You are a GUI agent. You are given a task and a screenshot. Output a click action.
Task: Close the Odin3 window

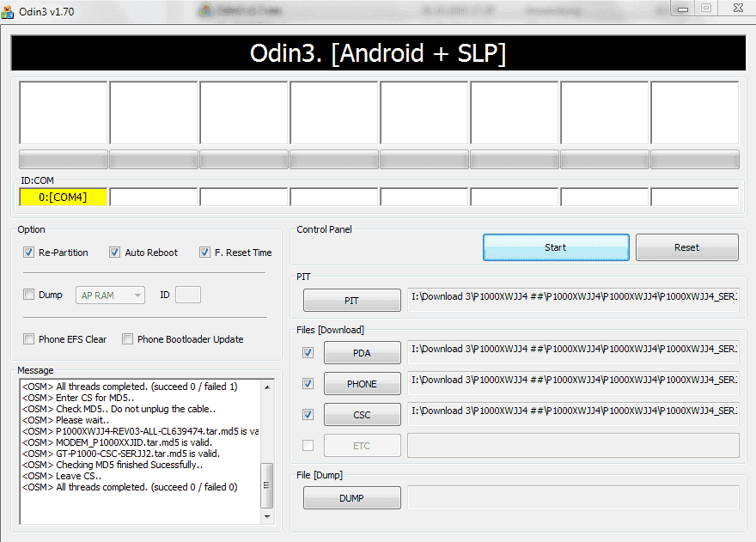pyautogui.click(x=738, y=9)
